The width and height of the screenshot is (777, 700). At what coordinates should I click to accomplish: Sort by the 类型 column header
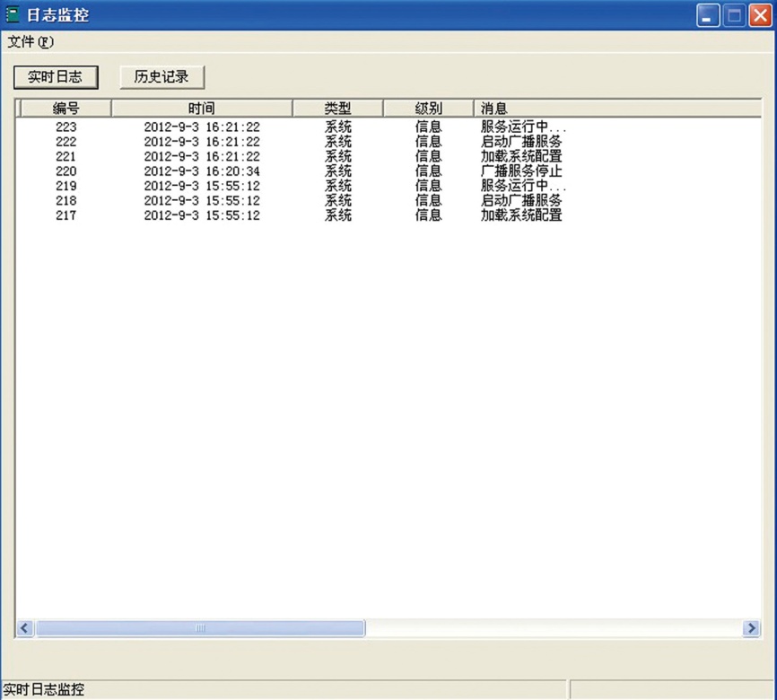(337, 108)
